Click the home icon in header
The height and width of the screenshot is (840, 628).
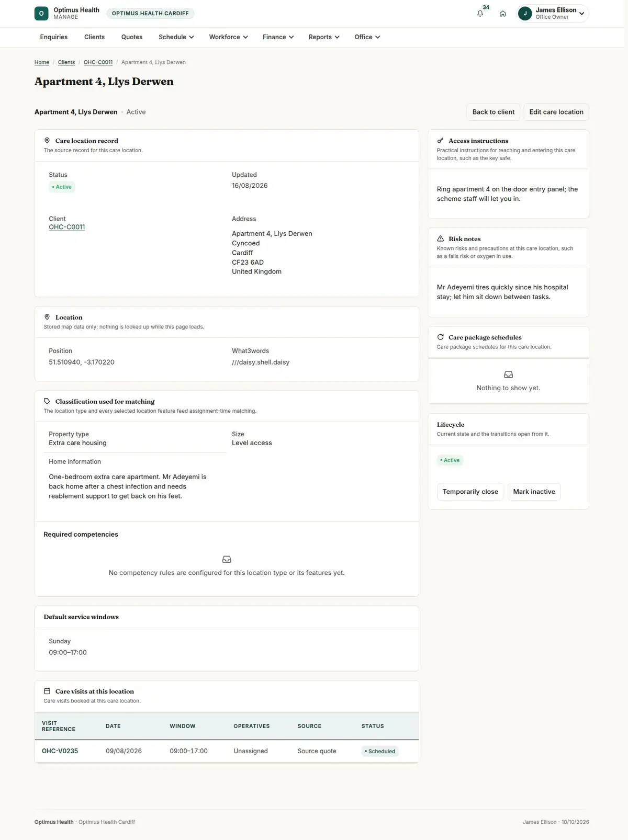coord(502,14)
